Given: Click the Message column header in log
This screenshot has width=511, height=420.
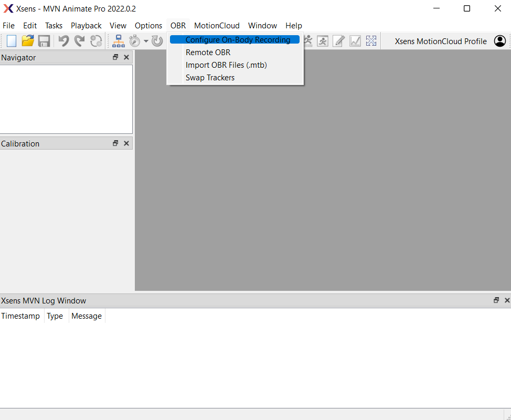Looking at the screenshot, I should click(x=87, y=316).
